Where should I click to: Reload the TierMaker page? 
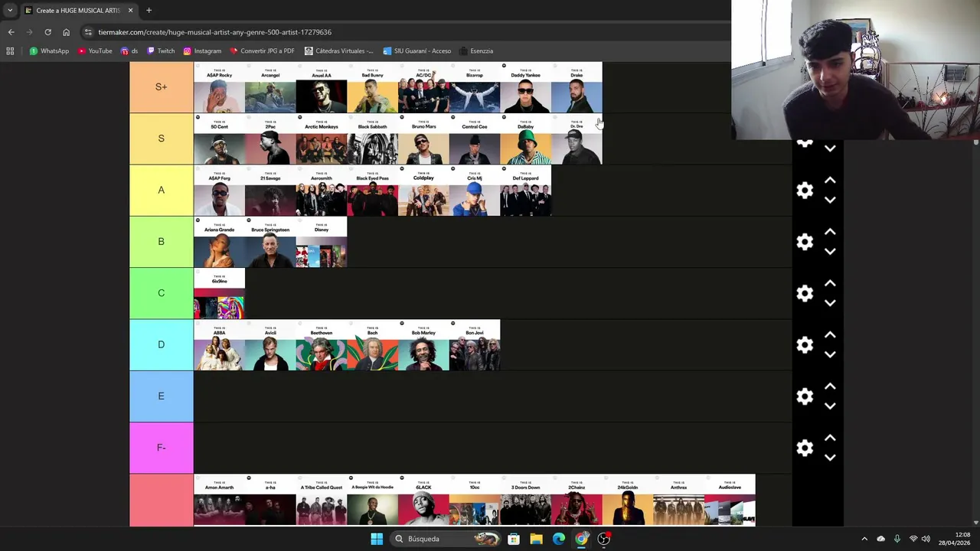tap(47, 32)
